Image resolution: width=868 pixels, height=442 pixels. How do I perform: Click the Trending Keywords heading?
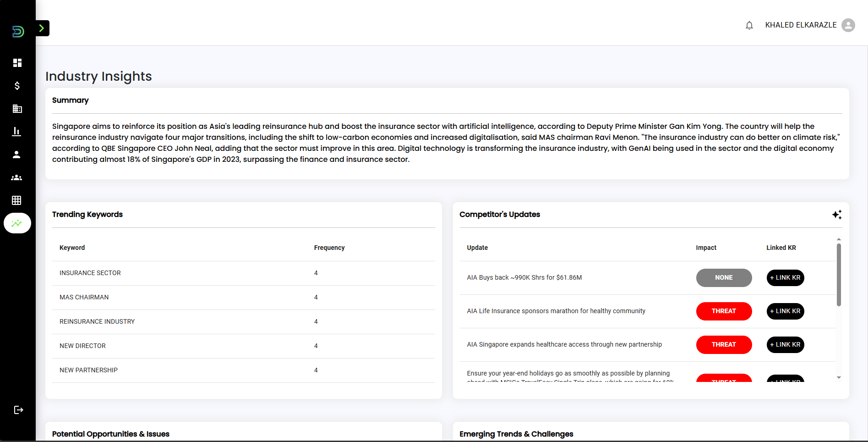click(87, 215)
